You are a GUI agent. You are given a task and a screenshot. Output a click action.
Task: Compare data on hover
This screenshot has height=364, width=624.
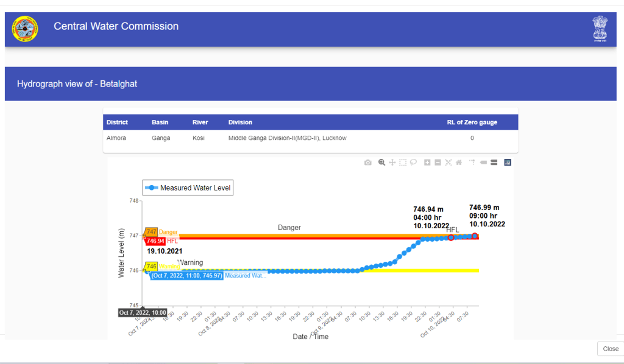(x=494, y=163)
